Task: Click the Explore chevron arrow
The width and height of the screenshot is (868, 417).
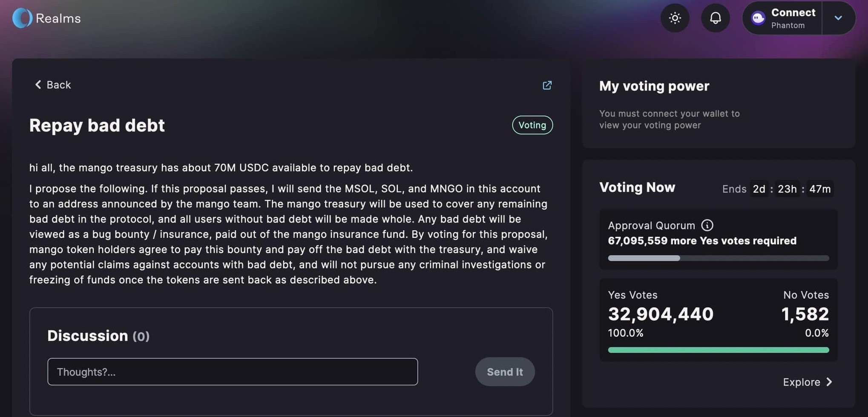Action: click(x=829, y=382)
